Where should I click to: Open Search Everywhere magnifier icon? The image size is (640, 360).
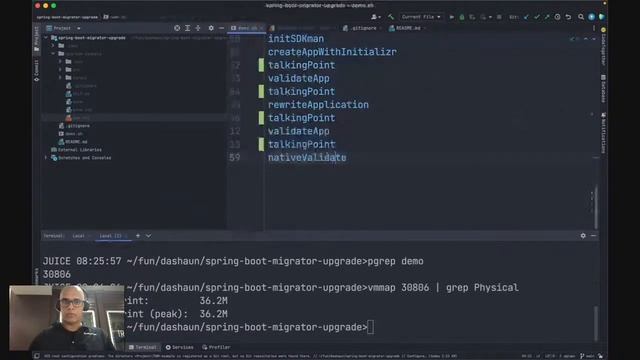[x=581, y=17]
